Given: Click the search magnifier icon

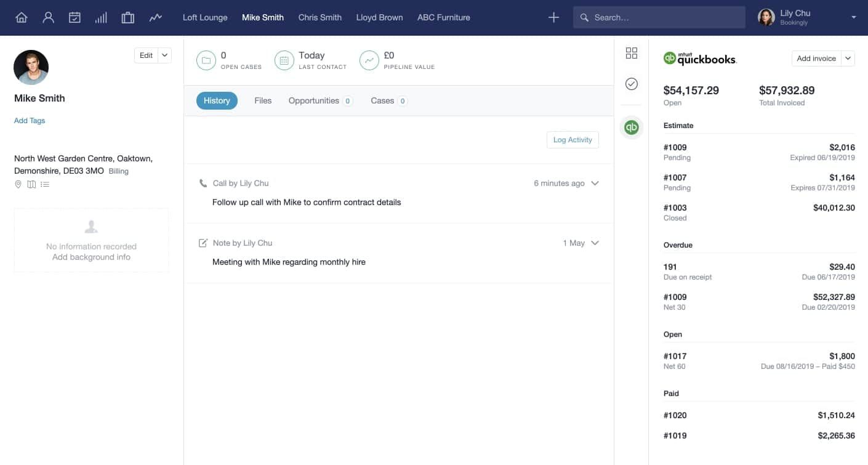Looking at the screenshot, I should point(584,18).
